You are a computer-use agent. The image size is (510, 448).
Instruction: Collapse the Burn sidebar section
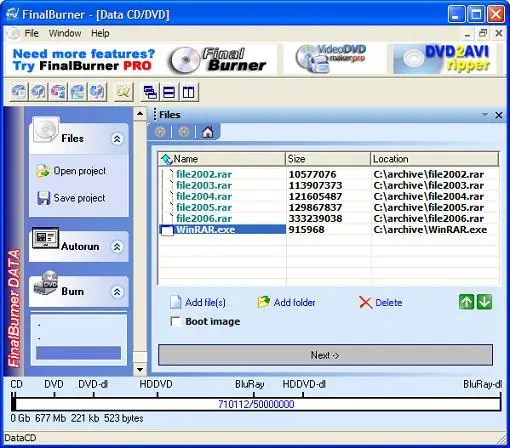[x=117, y=292]
